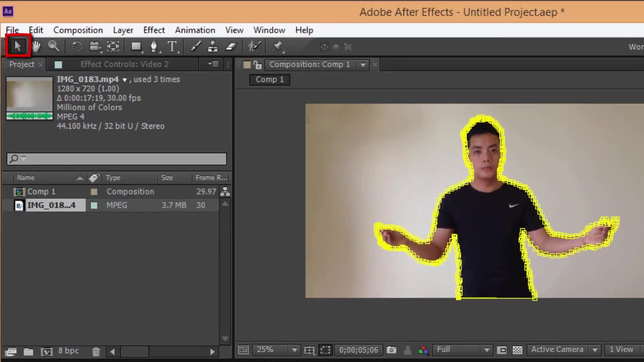The width and height of the screenshot is (644, 362).
Task: Select the Rectangle shape tool
Action: pos(136,46)
